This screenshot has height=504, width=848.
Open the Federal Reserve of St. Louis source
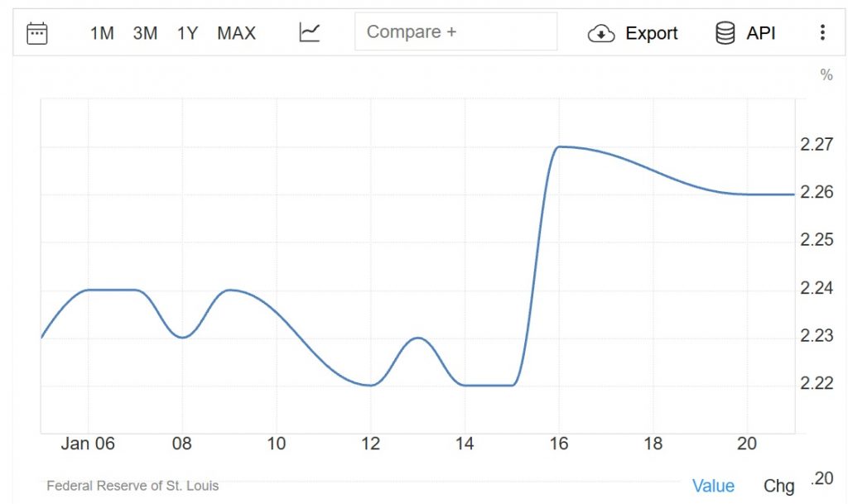coord(132,486)
